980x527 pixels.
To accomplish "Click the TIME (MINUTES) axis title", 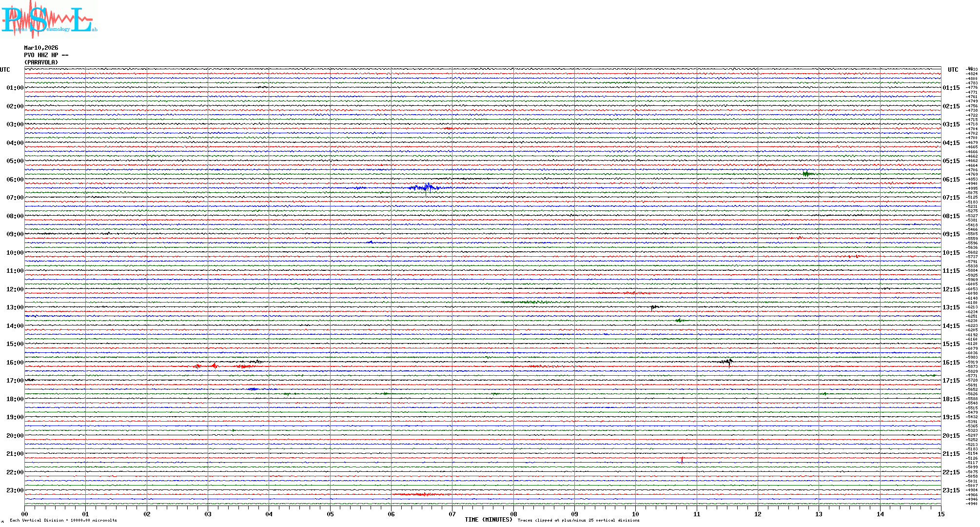I will 489,520.
